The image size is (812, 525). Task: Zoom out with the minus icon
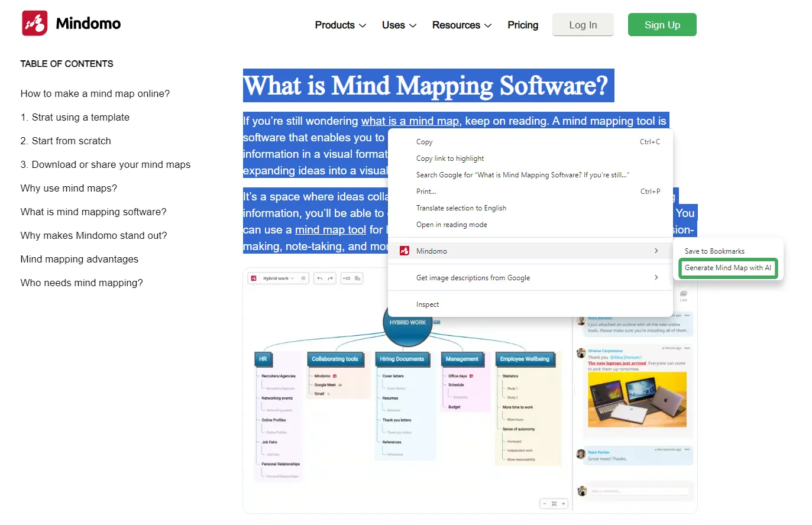pyautogui.click(x=544, y=503)
